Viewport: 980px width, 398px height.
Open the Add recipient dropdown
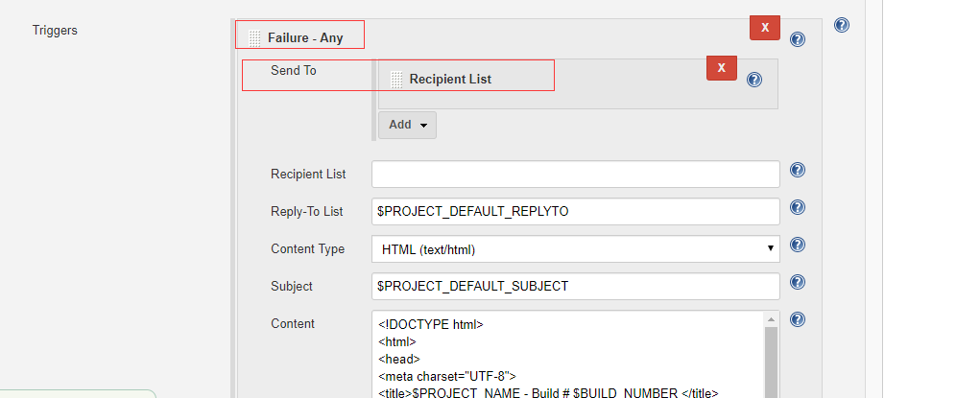(407, 125)
